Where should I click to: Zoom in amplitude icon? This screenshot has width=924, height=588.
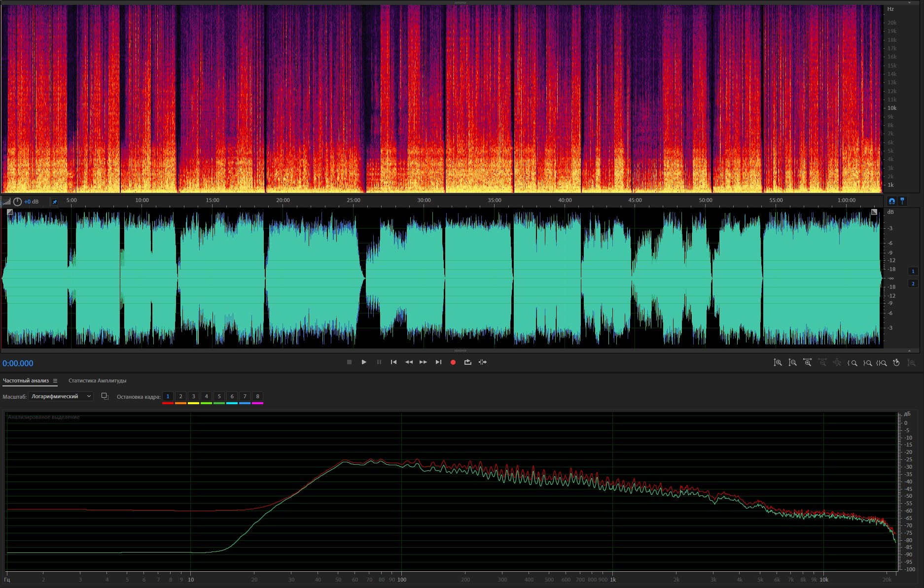pos(778,363)
